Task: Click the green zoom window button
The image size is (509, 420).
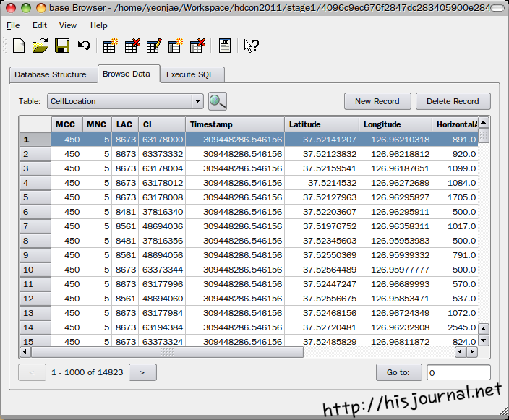Action: pos(25,8)
